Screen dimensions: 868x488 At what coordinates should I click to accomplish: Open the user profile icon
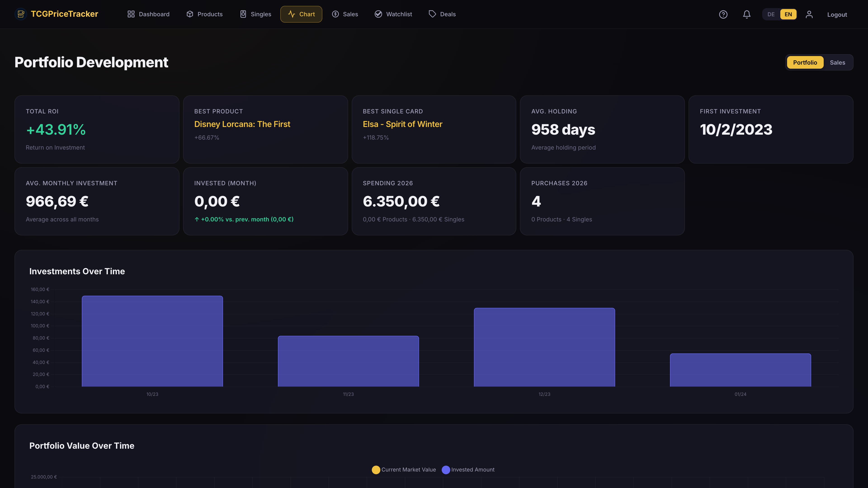click(x=809, y=14)
